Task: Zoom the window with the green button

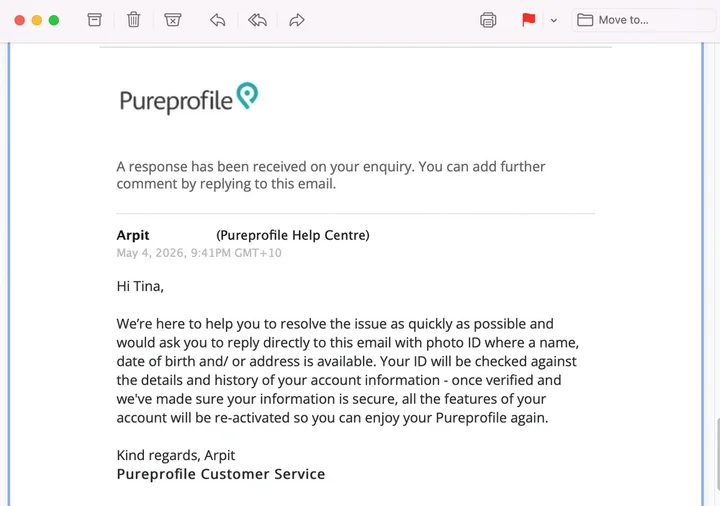Action: coord(54,20)
